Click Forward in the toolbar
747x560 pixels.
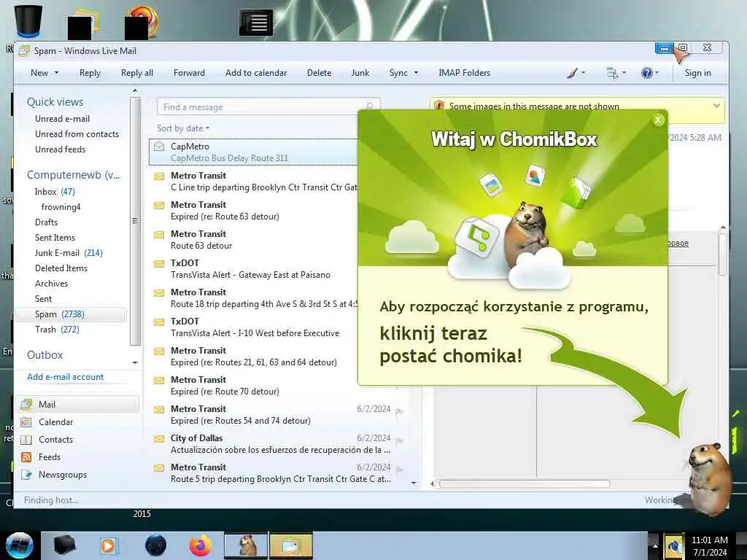[x=189, y=73]
